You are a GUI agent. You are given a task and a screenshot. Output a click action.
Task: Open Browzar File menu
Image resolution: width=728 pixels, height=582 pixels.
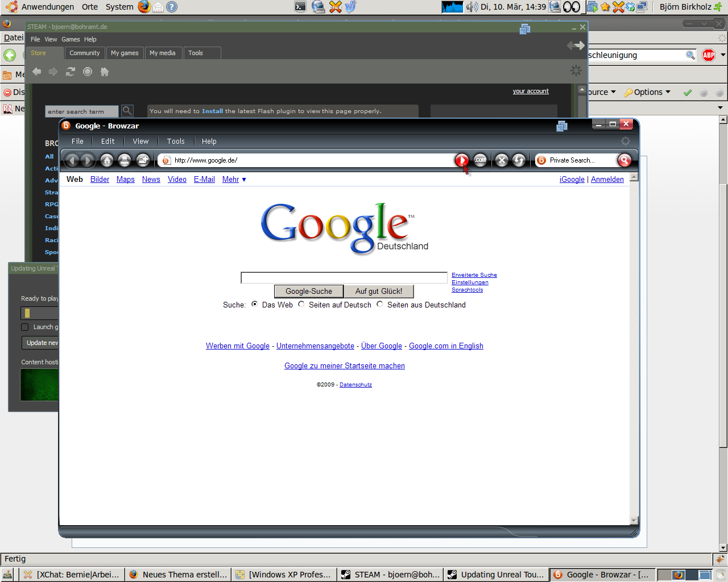pos(77,142)
